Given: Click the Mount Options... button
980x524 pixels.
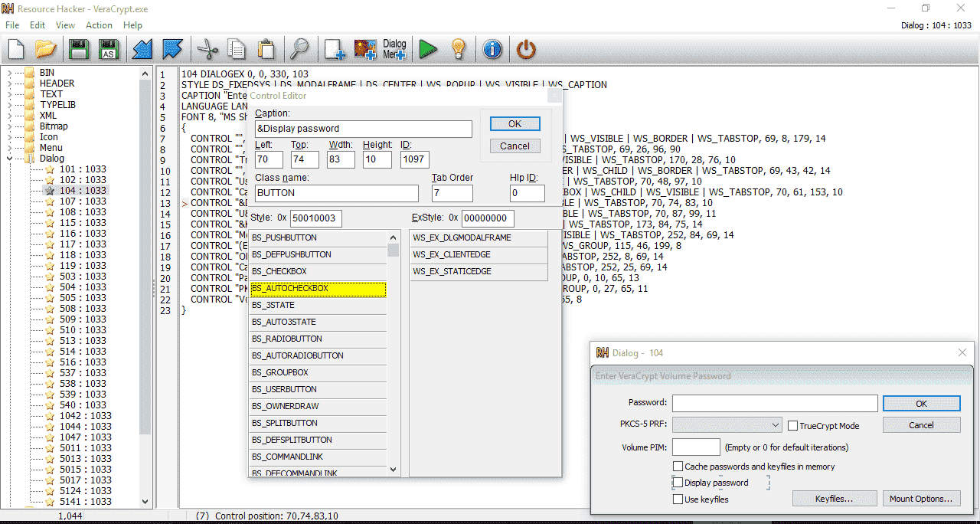Looking at the screenshot, I should [921, 499].
